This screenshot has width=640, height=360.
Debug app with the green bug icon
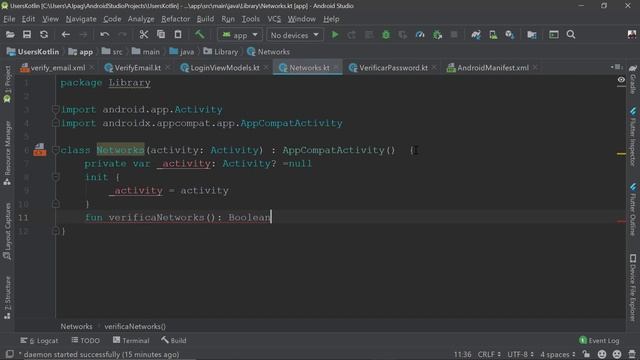coord(386,35)
